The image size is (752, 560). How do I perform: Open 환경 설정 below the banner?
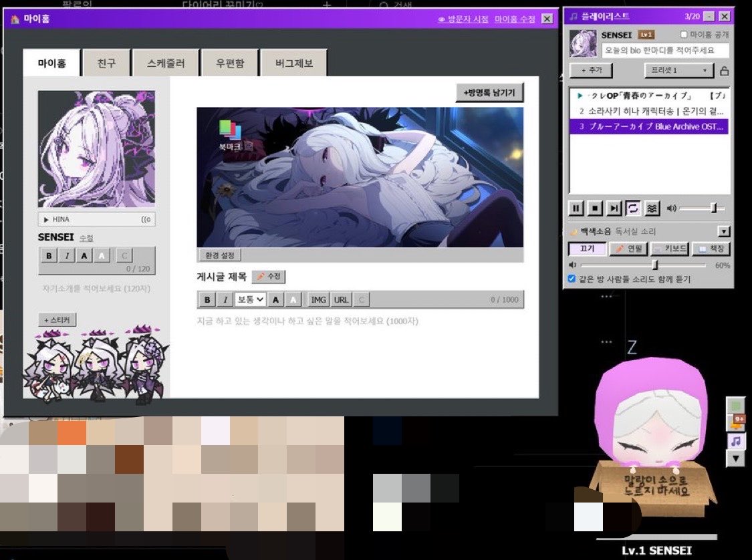(220, 255)
